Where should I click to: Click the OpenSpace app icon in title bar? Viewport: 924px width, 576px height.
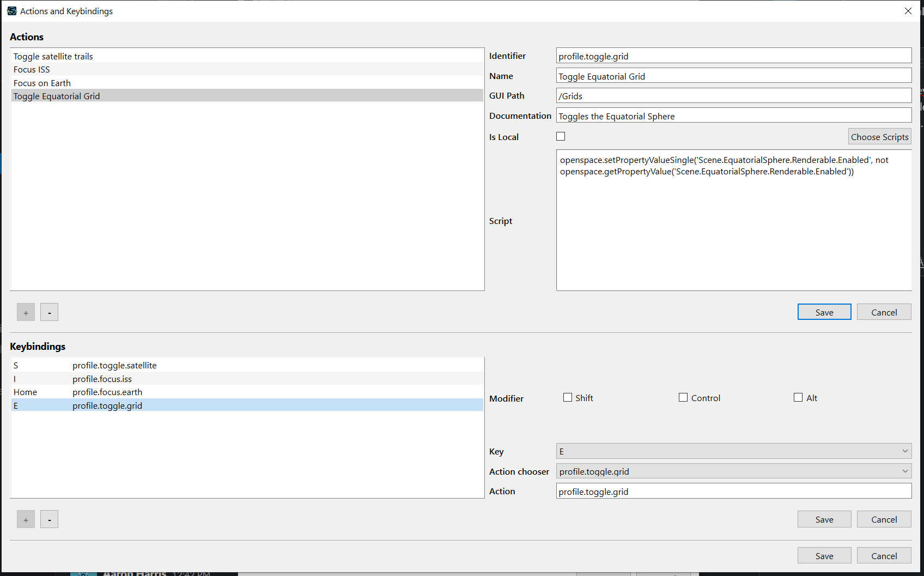11,11
